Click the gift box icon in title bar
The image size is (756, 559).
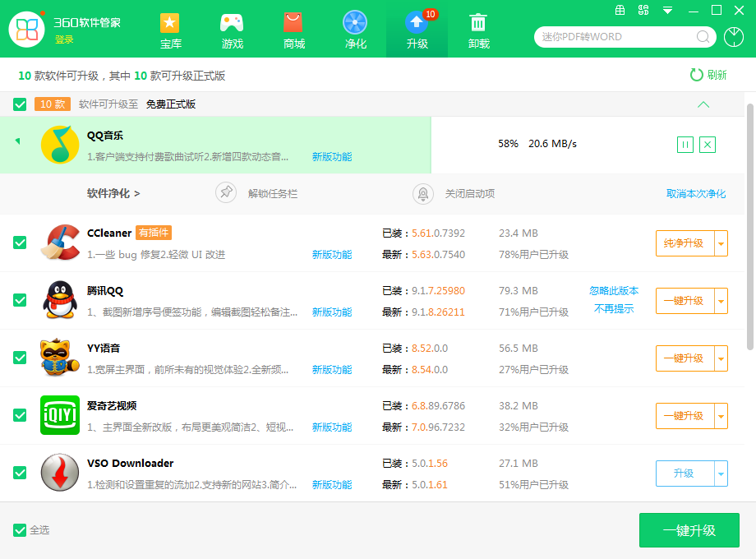tap(620, 10)
